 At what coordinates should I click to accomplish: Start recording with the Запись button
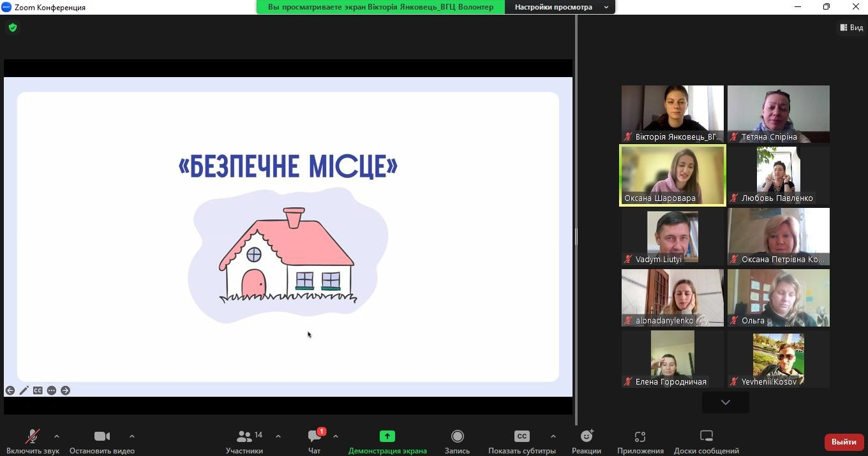[x=457, y=441]
